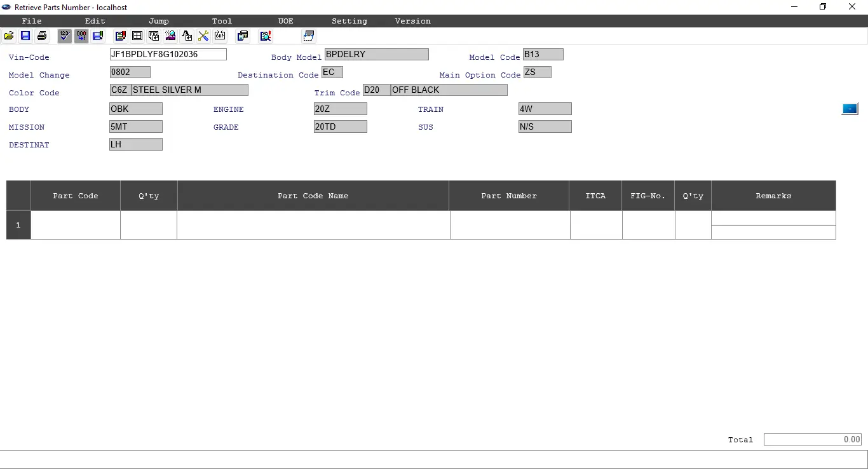Click the letter A insert toolbar icon
Viewport: 868px width, 469px height.
pyautogui.click(x=187, y=36)
